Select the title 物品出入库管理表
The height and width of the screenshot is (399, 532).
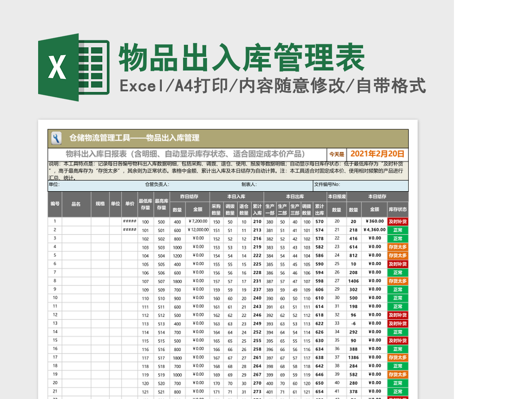click(x=242, y=58)
